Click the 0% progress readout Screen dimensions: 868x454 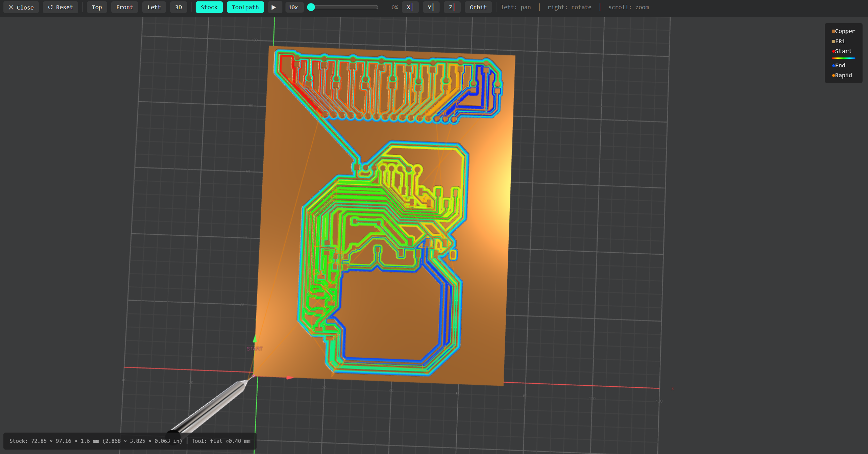[x=394, y=7]
